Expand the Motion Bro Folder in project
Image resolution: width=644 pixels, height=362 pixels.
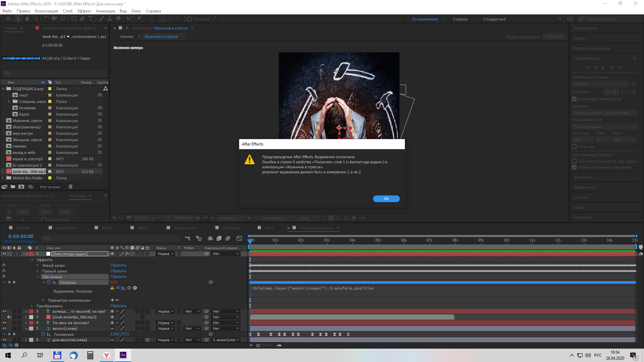pyautogui.click(x=3, y=178)
